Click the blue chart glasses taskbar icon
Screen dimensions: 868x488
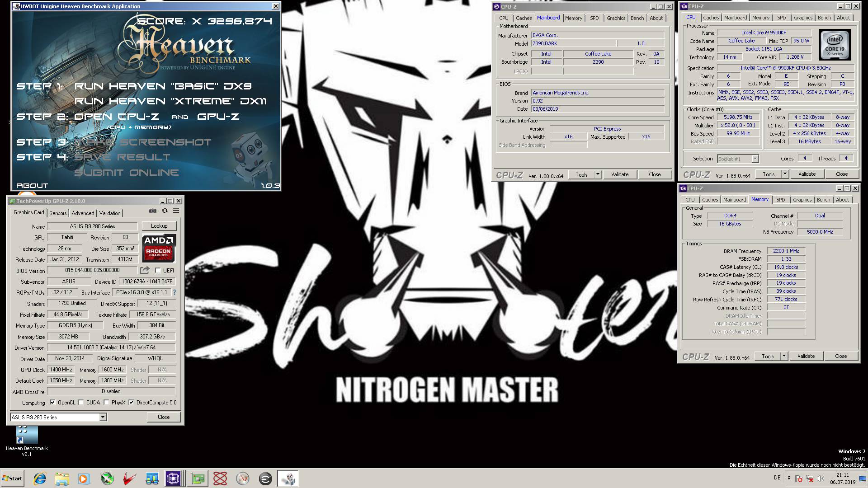[x=152, y=479]
